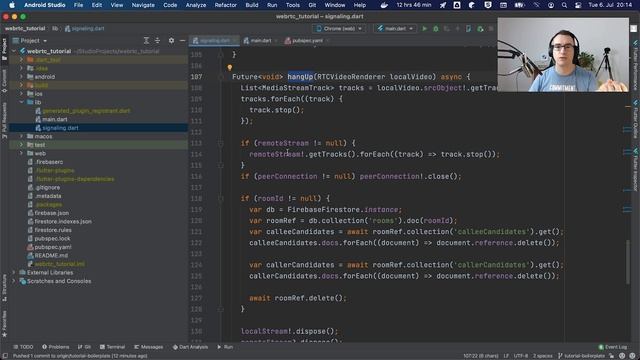Click the tool windows toggle icon in bottom-left corner
This screenshot has width=640, height=360.
tap(5, 356)
